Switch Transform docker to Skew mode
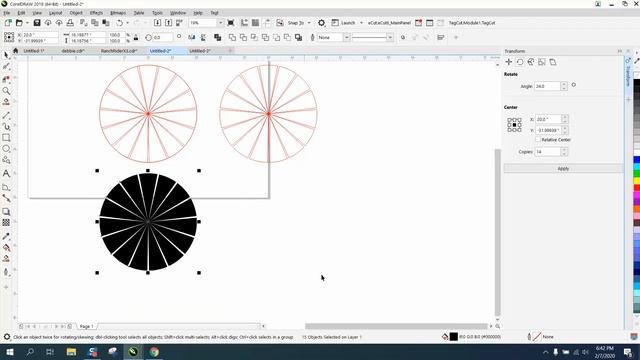Screen dimensions: 640x360 [553, 62]
